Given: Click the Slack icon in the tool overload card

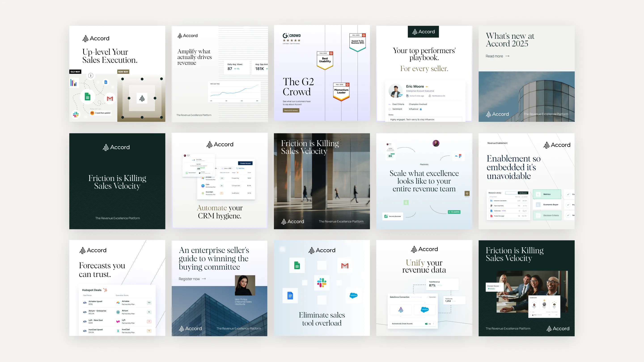Looking at the screenshot, I should [x=322, y=282].
